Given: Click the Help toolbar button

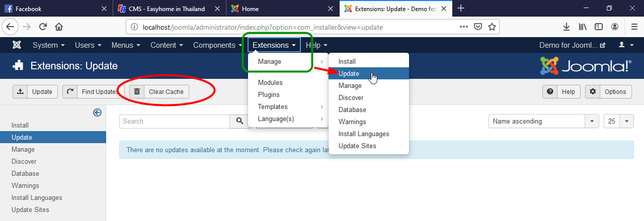Looking at the screenshot, I should pyautogui.click(x=561, y=91).
